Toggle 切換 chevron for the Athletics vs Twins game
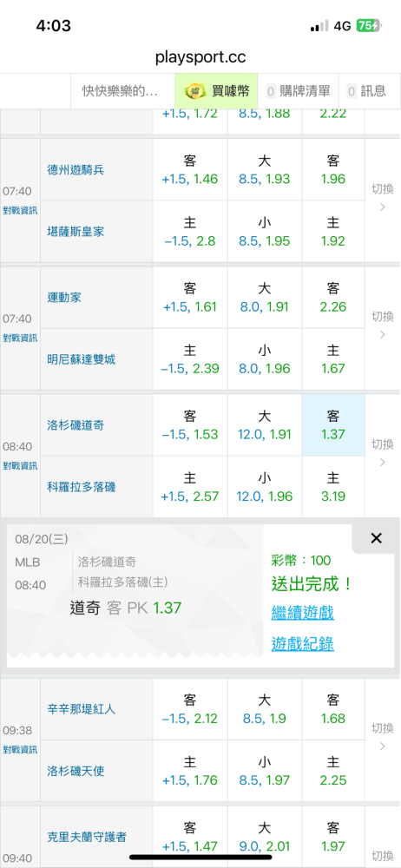The image size is (401, 868). pos(382,325)
